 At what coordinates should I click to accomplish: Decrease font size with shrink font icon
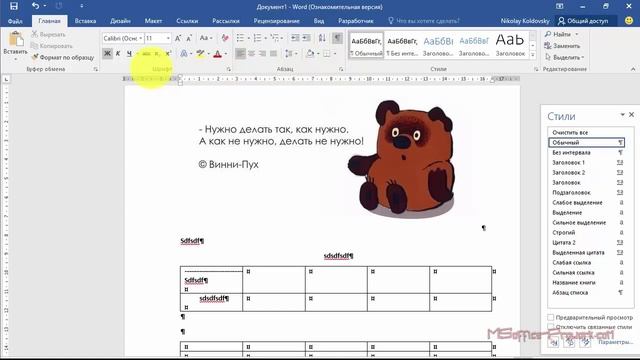[189, 38]
